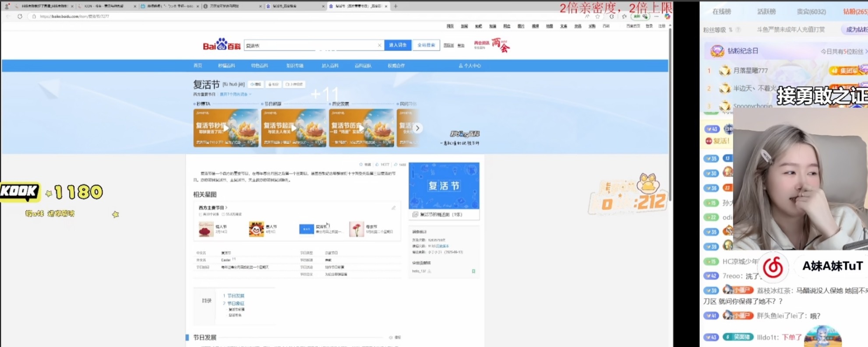Click the 愚人节 clown thumbnail
The width and height of the screenshot is (868, 347).
pos(256,229)
